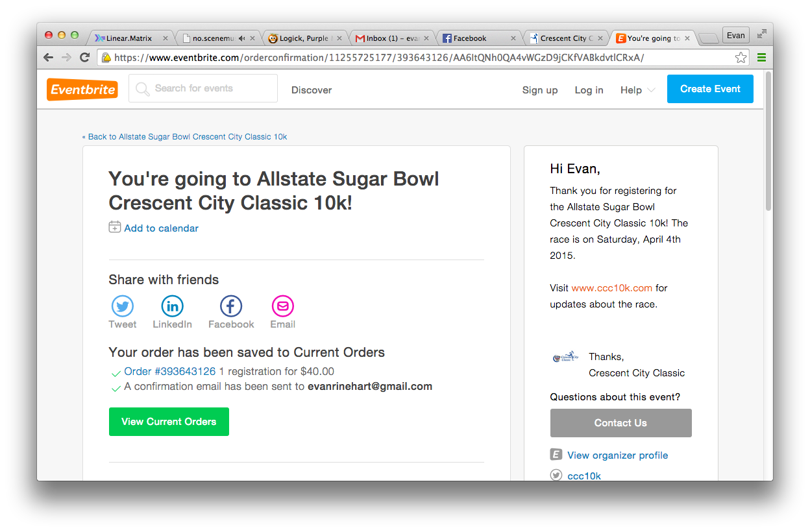Screen dimensions: 810x532
Task: Switch to the Gmail Inbox tab
Action: coord(392,38)
